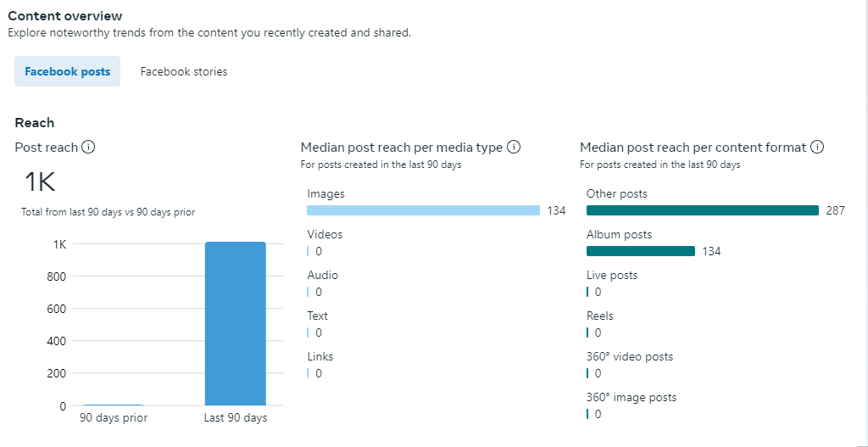Viewport: 868px width, 447px height.
Task: Click the Last 90 days blue bar
Action: point(235,324)
